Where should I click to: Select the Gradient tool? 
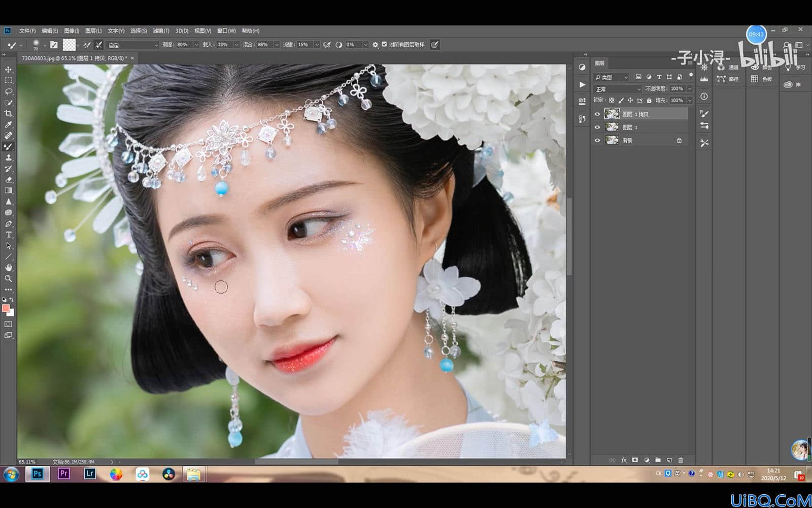pos(9,191)
